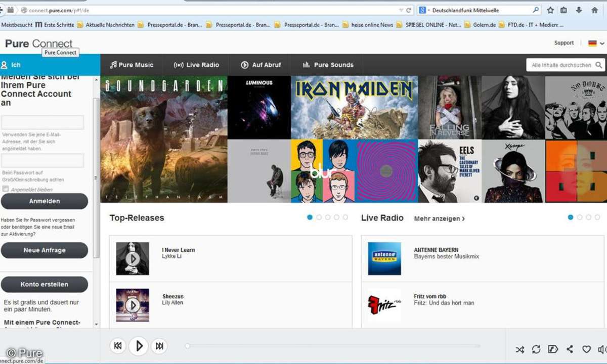Open the 'heise online News' bookmark

(368, 25)
